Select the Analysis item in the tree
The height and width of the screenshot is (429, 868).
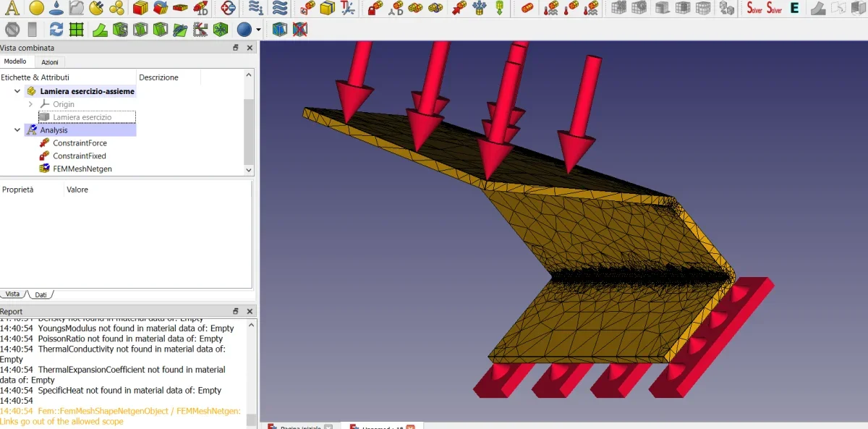(54, 130)
